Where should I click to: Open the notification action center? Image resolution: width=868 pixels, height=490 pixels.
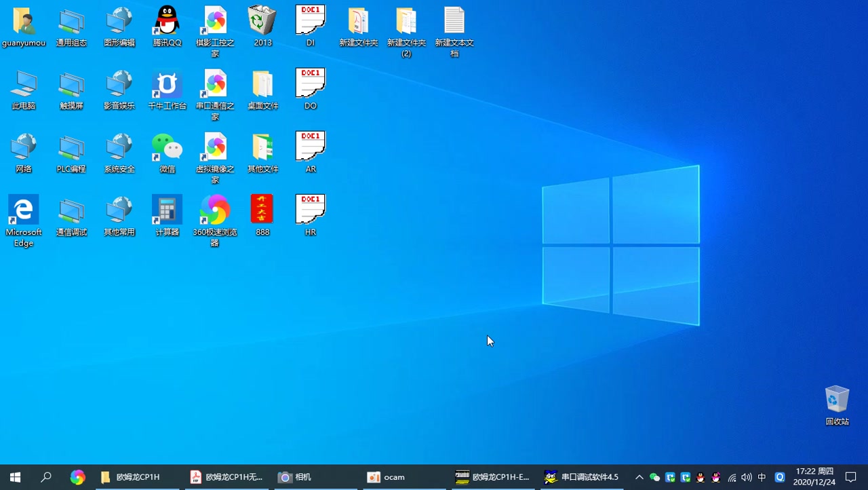coord(852,477)
